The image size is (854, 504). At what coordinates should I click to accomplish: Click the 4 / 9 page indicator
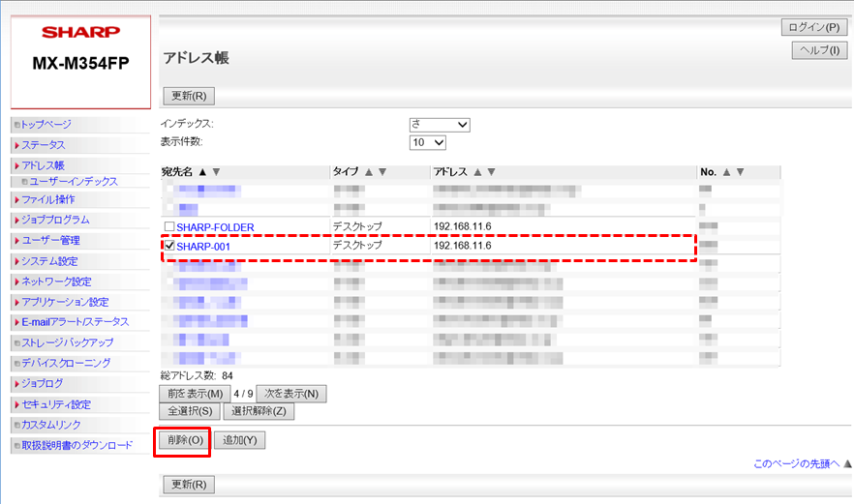click(243, 394)
